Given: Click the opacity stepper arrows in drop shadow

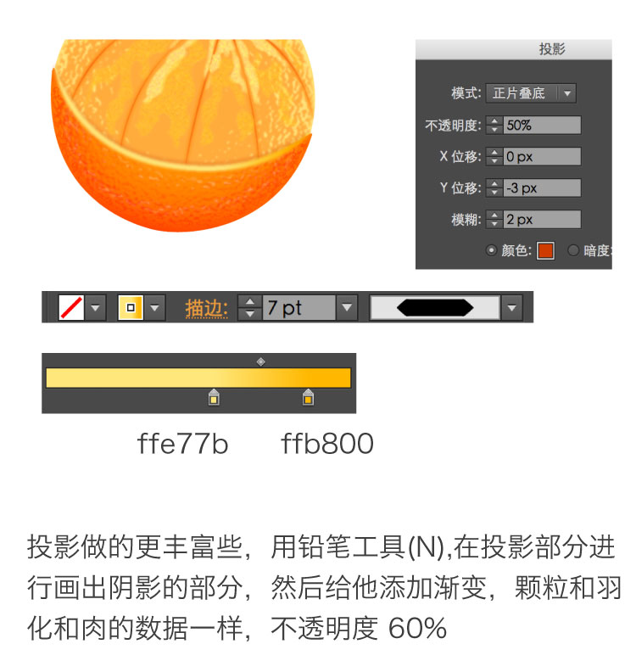Looking at the screenshot, I should (494, 125).
